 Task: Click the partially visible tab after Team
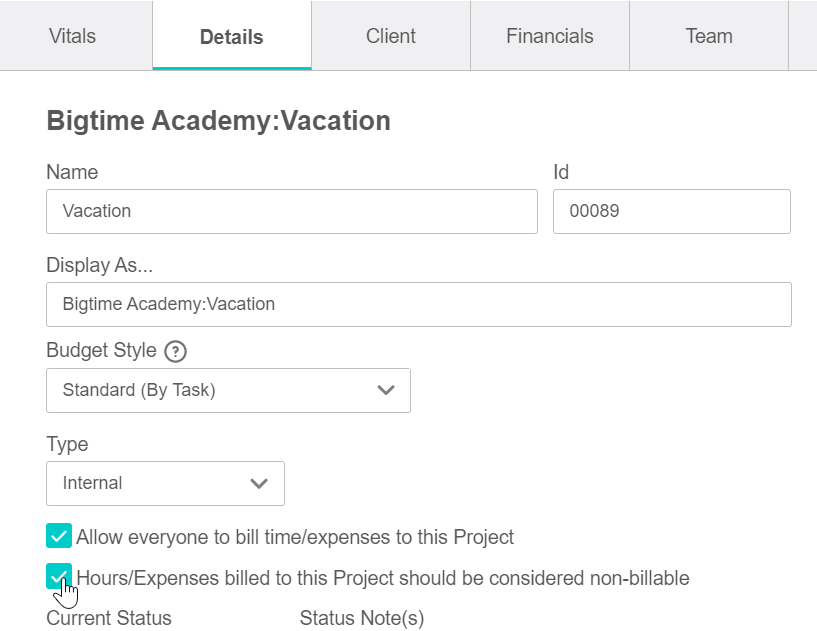coord(803,36)
